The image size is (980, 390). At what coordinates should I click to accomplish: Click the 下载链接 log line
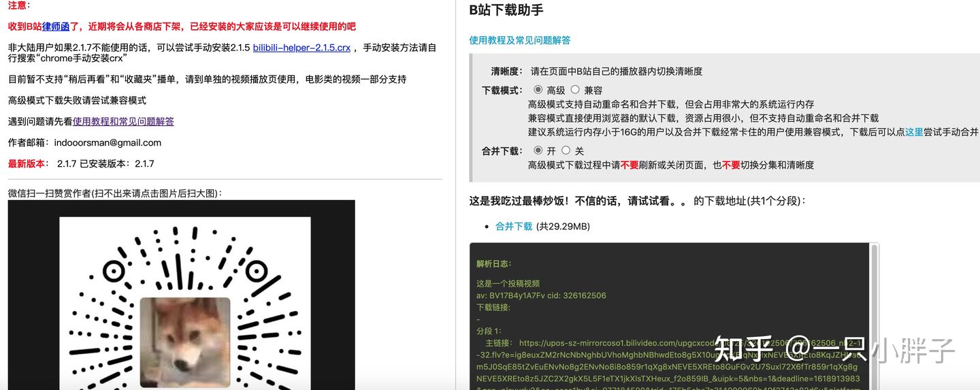point(493,307)
